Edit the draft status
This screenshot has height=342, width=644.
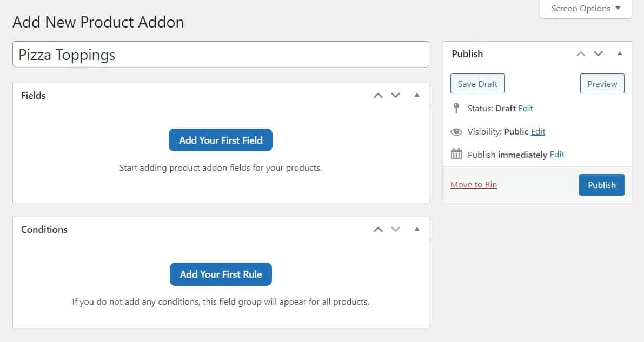pos(526,109)
